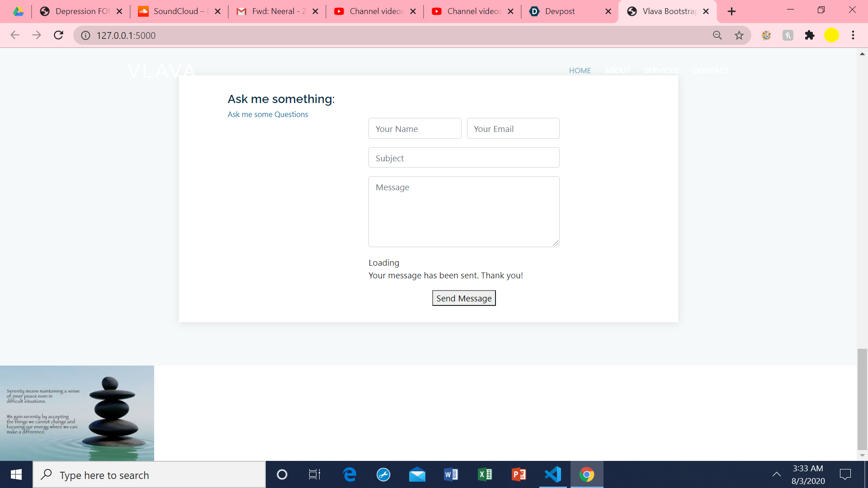This screenshot has height=488, width=868.
Task: Click the zoom magnifier icon in address bar
Action: 717,35
